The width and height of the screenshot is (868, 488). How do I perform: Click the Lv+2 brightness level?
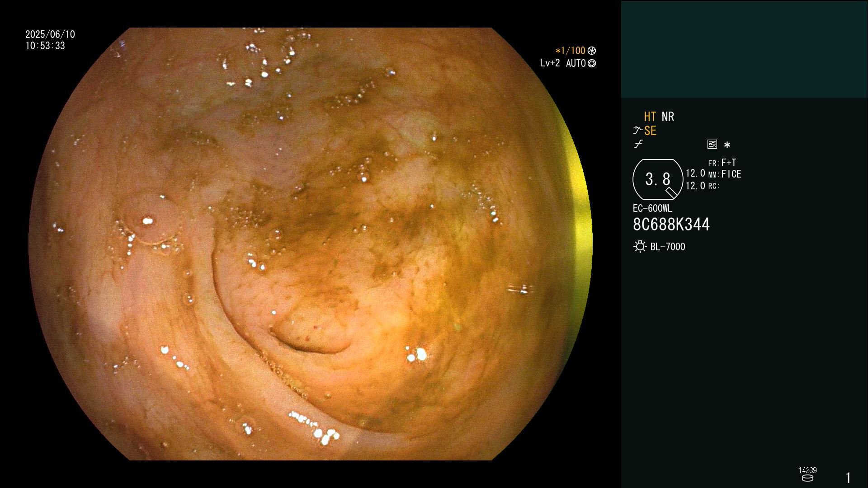tap(550, 63)
